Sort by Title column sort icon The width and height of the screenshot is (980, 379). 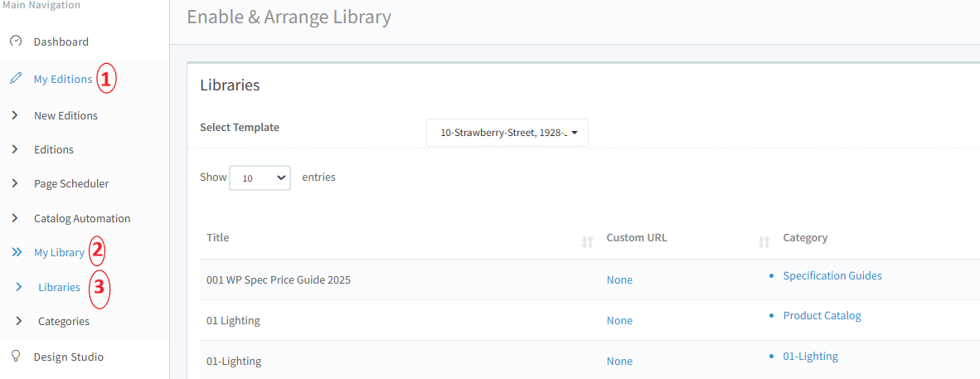[x=587, y=242]
